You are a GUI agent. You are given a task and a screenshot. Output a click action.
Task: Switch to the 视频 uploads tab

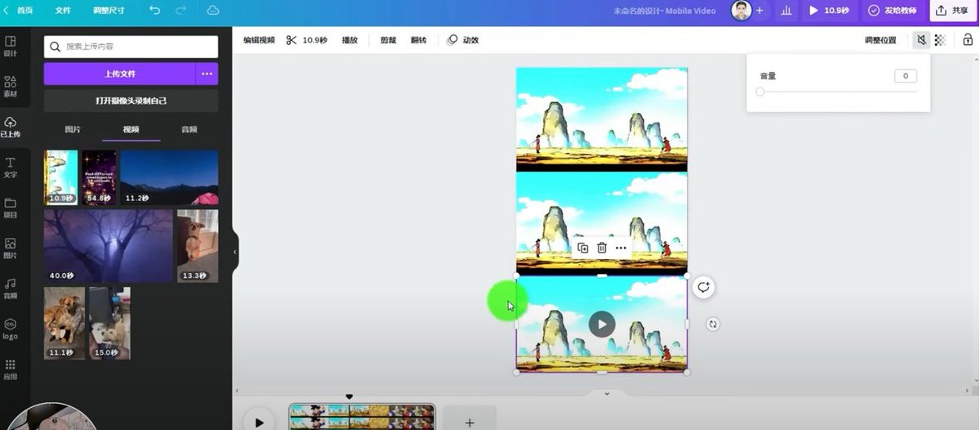[x=131, y=129]
